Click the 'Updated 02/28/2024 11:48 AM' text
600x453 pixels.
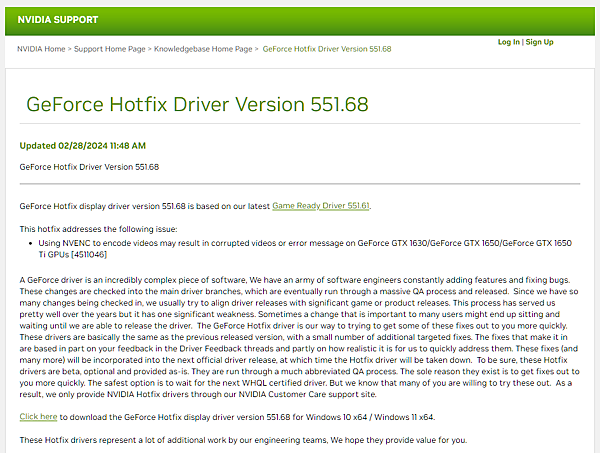pyautogui.click(x=83, y=146)
